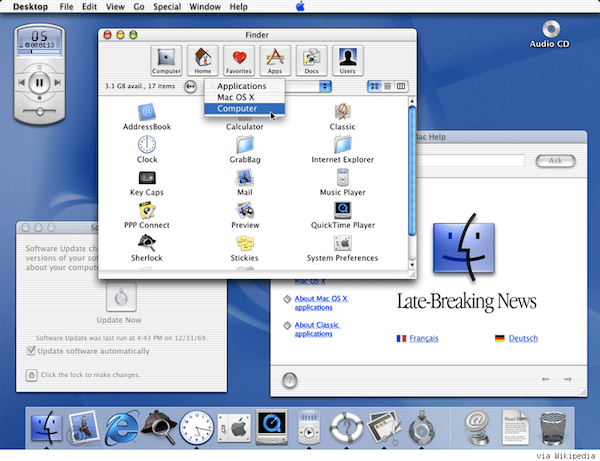Select the Classic application icon
This screenshot has height=461, width=600.
point(342,112)
